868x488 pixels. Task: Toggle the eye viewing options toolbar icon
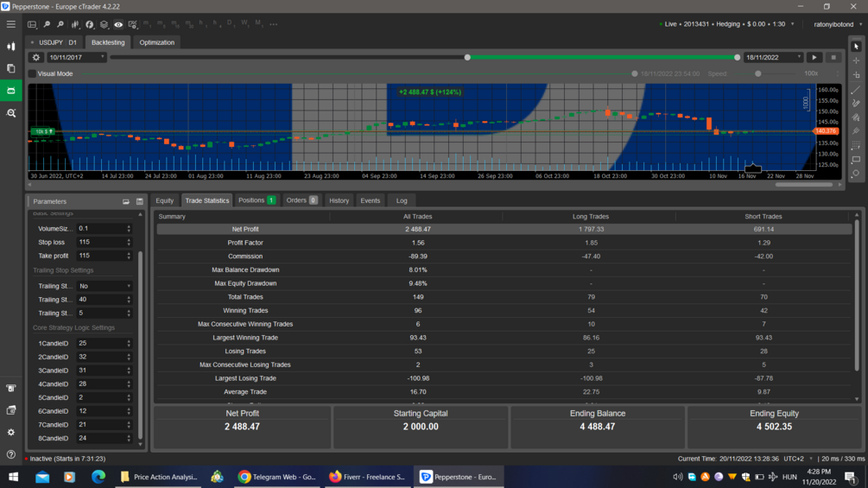[x=118, y=24]
